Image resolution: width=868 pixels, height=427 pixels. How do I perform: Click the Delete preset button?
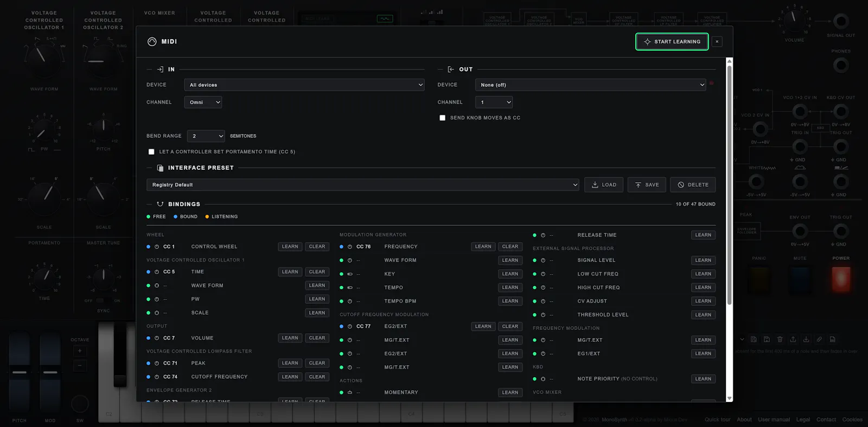[x=693, y=185]
